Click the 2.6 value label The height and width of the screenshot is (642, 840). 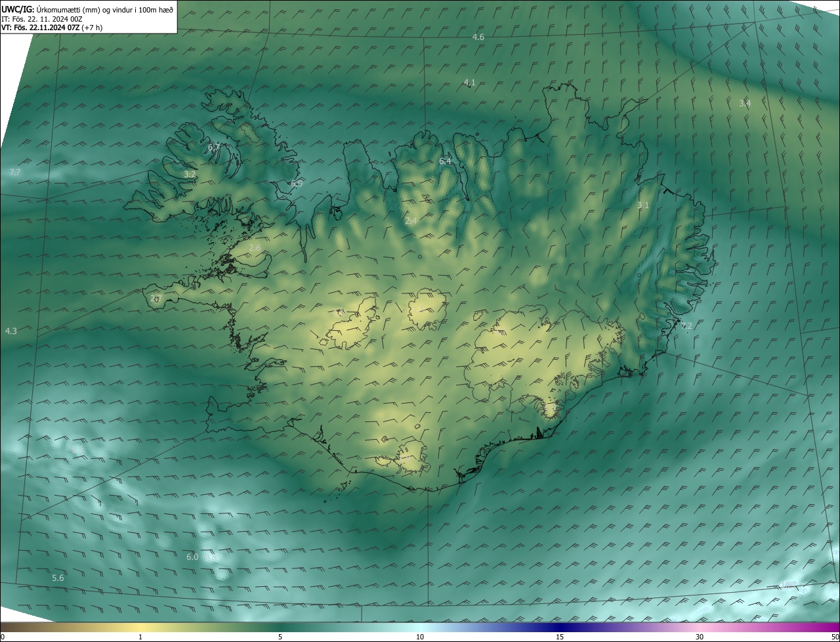pyautogui.click(x=255, y=247)
